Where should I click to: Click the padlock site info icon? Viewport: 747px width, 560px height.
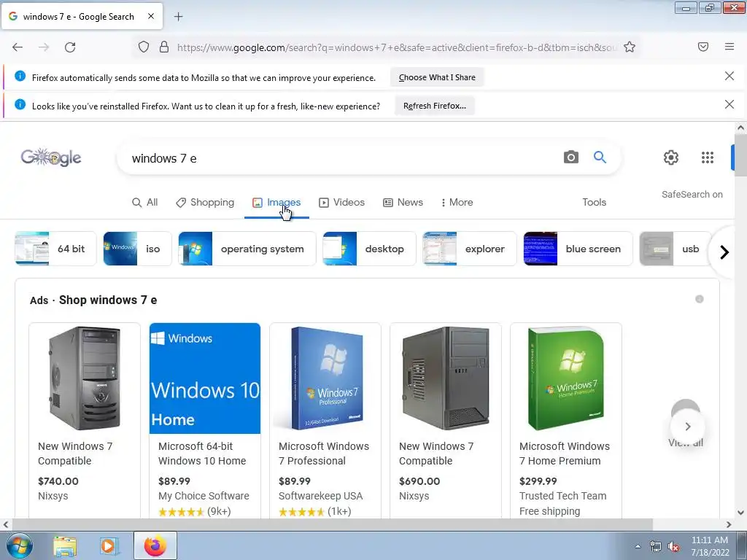(x=164, y=47)
